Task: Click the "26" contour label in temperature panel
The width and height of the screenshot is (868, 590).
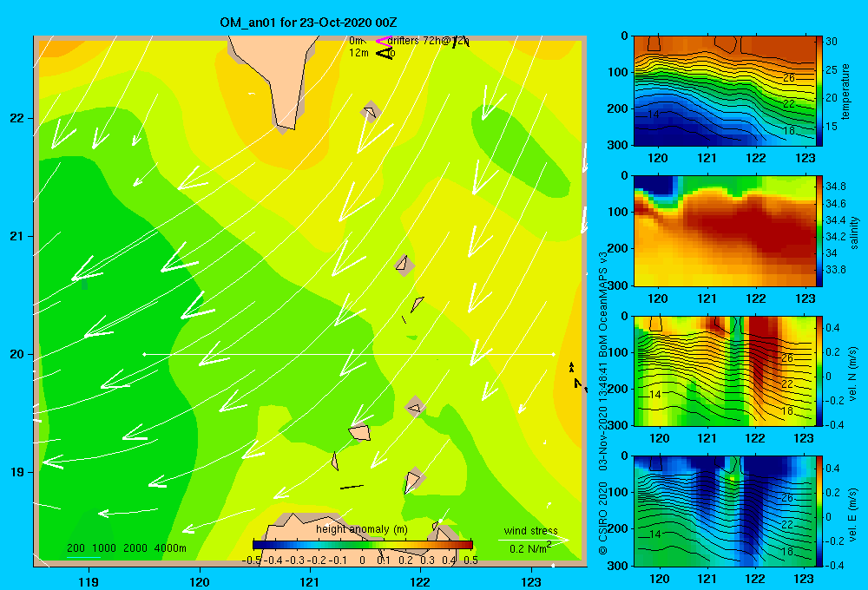Action: 789,78
